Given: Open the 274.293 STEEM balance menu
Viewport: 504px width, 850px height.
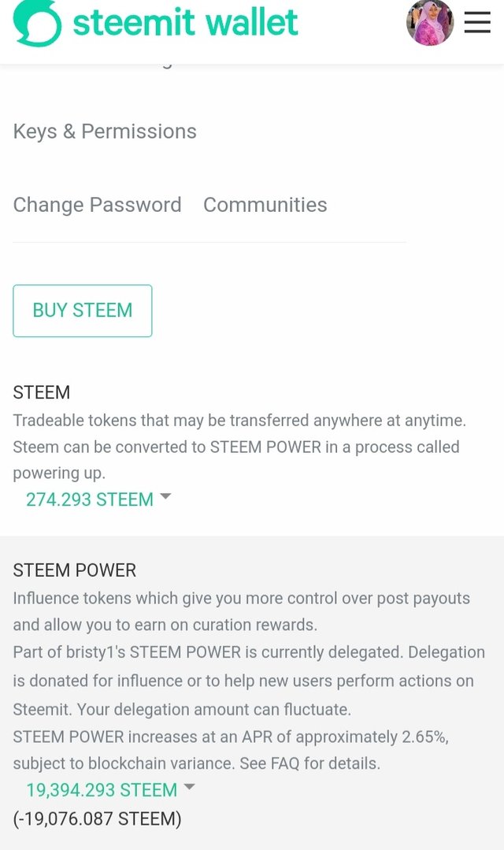Looking at the screenshot, I should click(x=90, y=499).
